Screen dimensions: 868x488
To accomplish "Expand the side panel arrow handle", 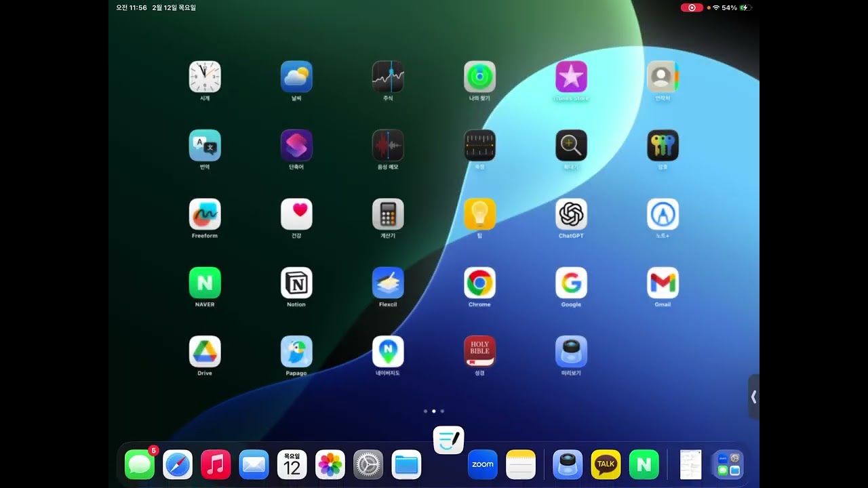I will pos(753,396).
